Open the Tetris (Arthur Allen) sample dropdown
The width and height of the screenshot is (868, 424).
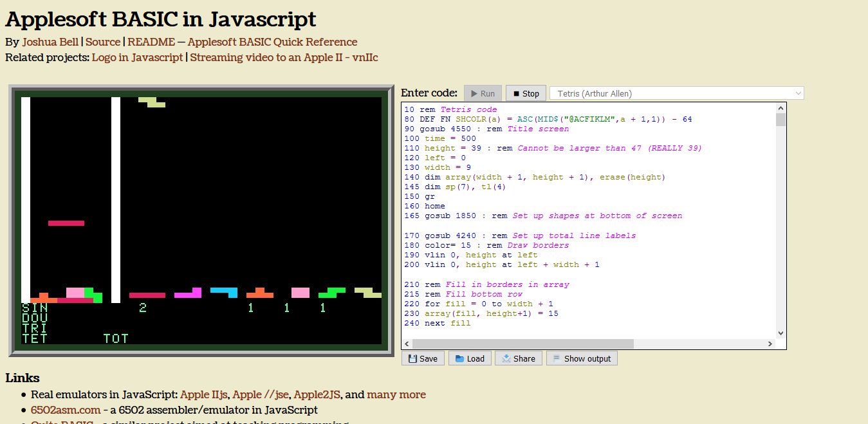coord(677,93)
